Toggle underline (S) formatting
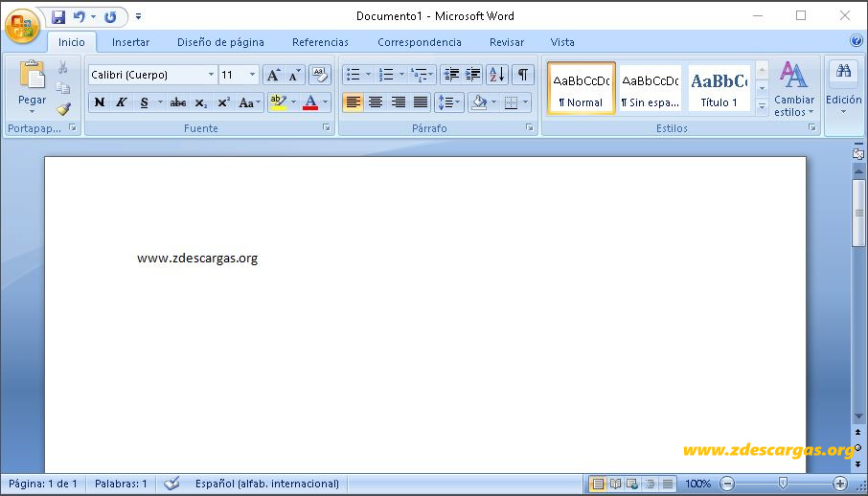The height and width of the screenshot is (496, 868). [144, 102]
